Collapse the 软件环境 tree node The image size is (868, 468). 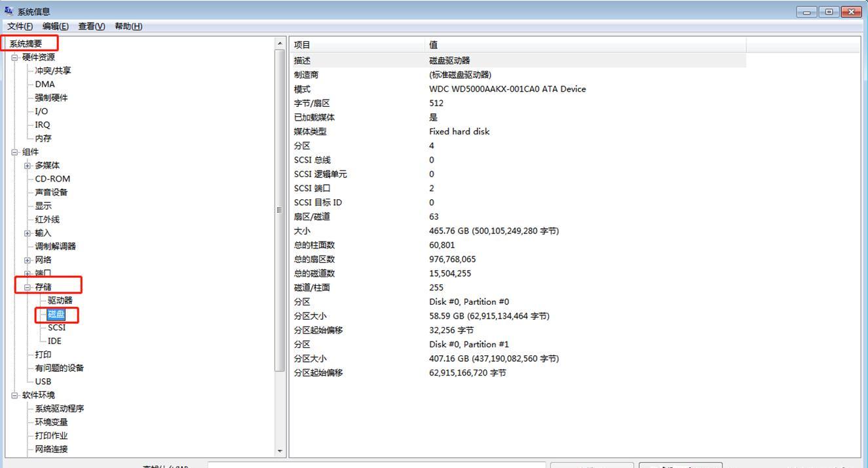pyautogui.click(x=14, y=395)
